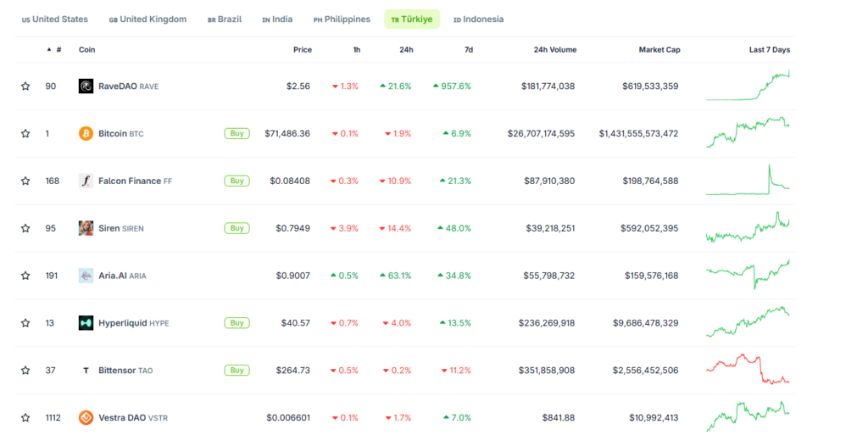
Task: Click the orange Bitcoin logo icon
Action: click(x=86, y=134)
